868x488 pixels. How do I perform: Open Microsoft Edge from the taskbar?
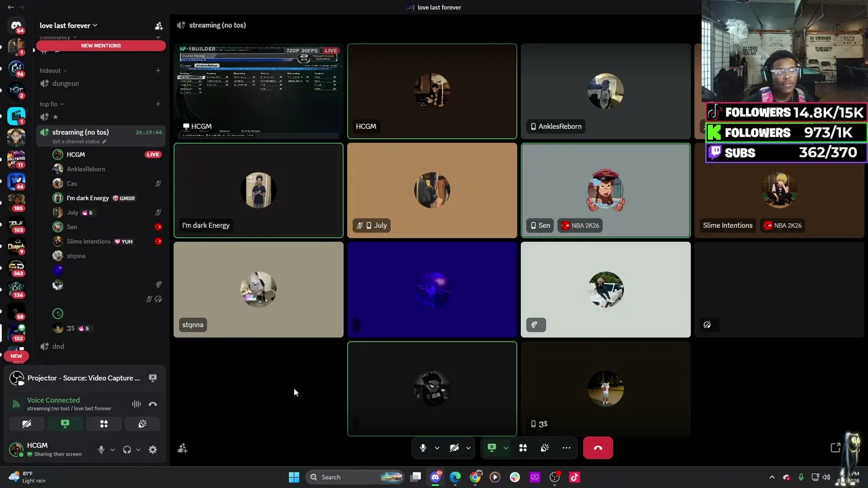[455, 477]
